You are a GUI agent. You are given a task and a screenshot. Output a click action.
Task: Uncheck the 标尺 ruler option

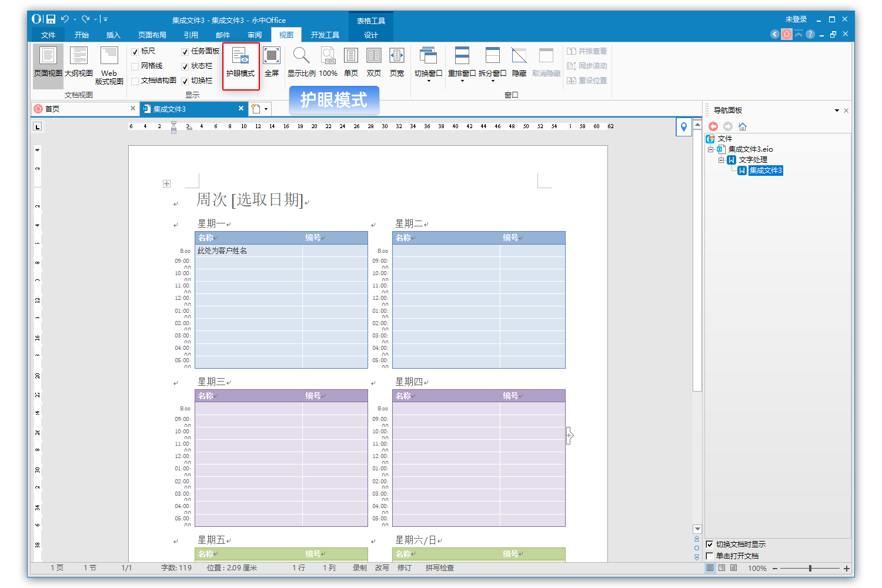click(134, 51)
